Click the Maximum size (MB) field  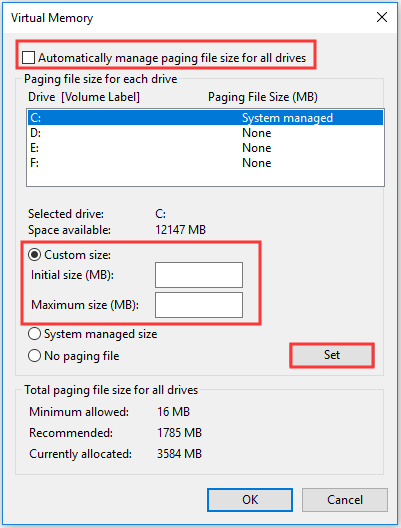[x=199, y=305]
